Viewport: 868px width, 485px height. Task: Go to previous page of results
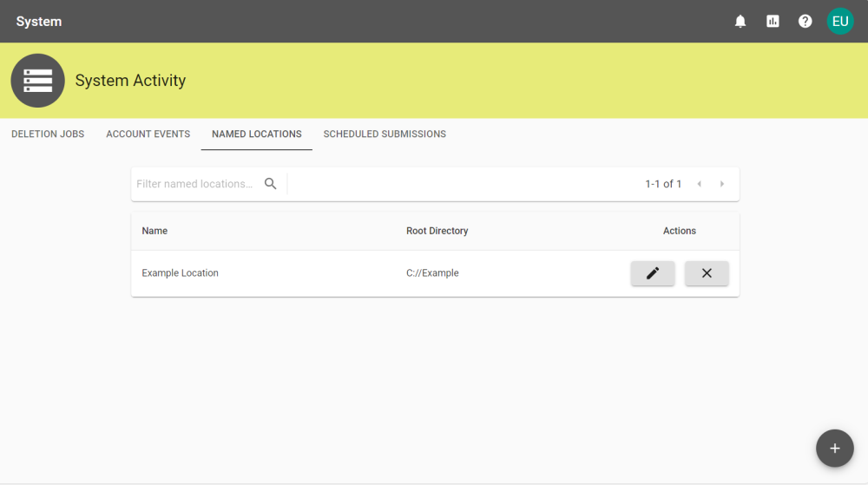click(699, 184)
